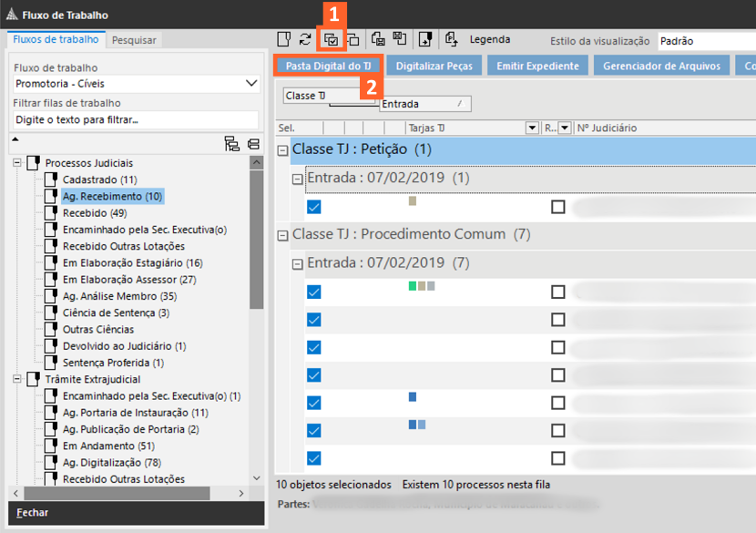Click the collapse-all tree icon above queues
The image size is (756, 533).
coord(252,144)
